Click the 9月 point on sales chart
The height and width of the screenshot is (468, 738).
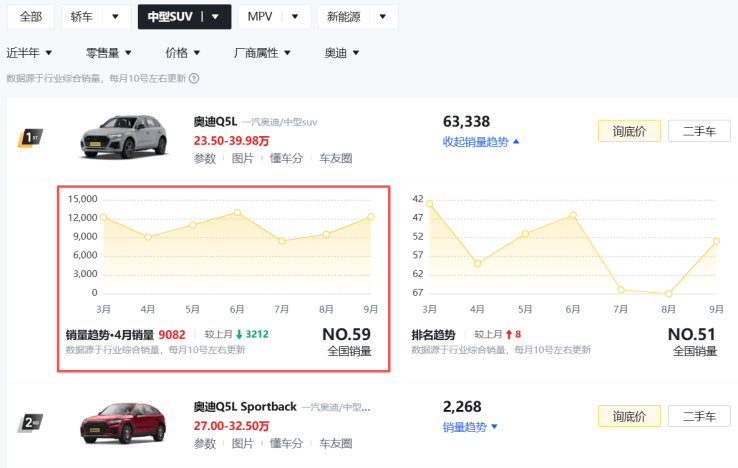[x=371, y=217]
